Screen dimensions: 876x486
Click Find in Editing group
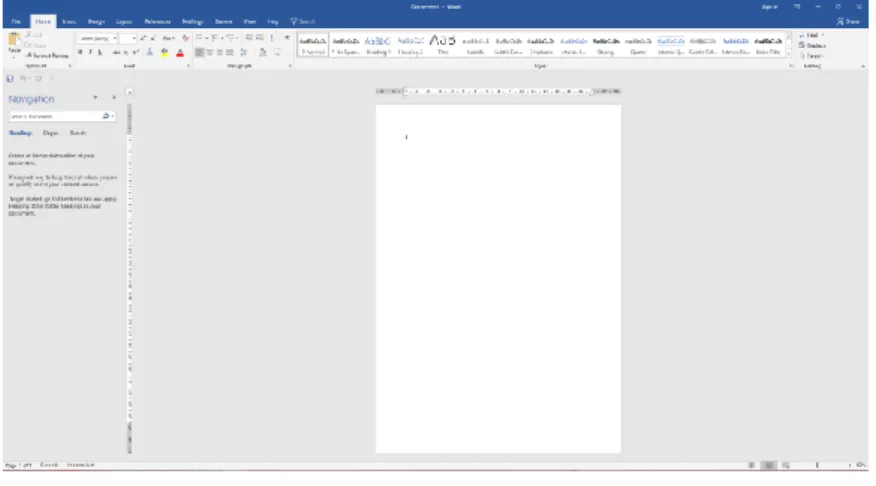click(x=812, y=35)
